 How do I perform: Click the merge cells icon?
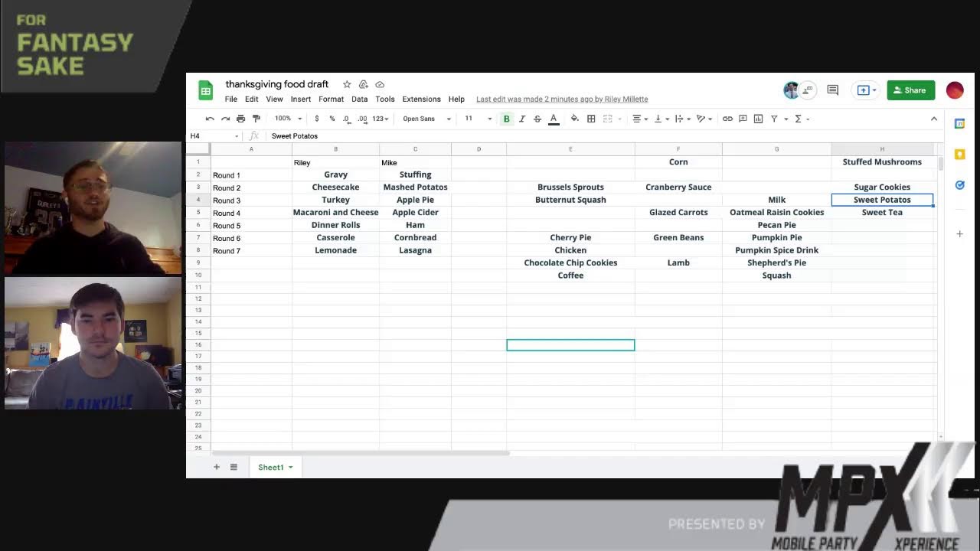click(x=608, y=119)
